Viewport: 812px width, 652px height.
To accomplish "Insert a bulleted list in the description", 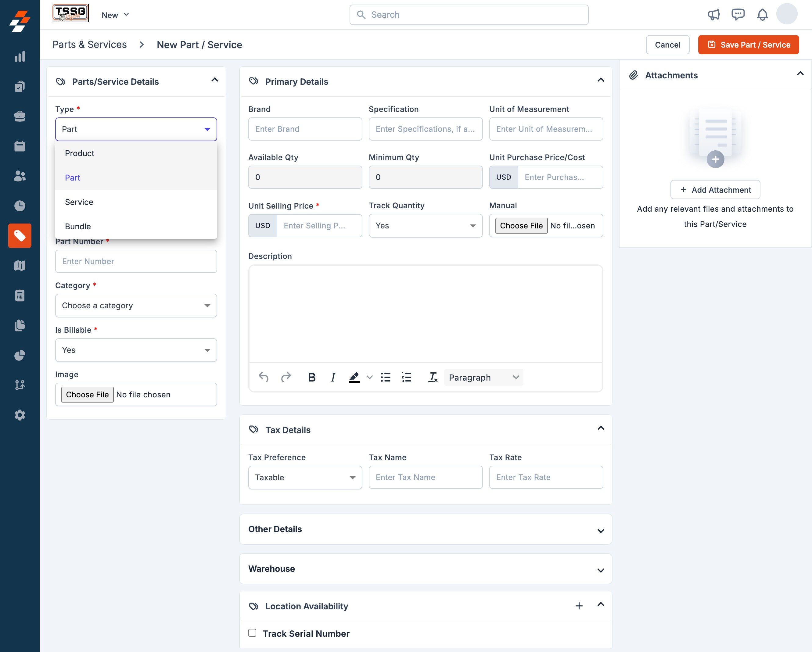I will (x=385, y=377).
